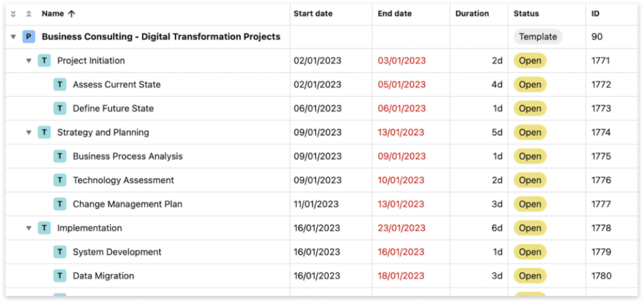Click the Template status badge

click(538, 36)
